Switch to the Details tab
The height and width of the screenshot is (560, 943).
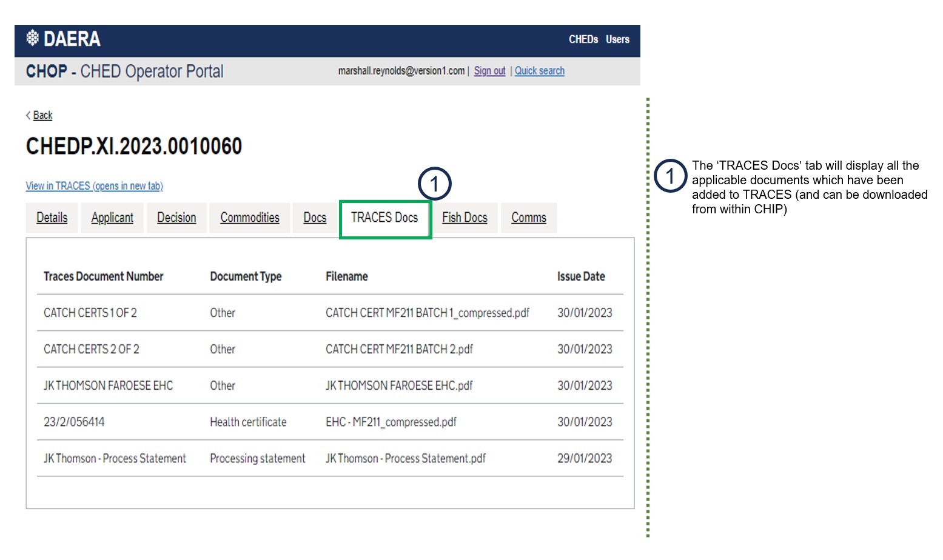tap(52, 218)
